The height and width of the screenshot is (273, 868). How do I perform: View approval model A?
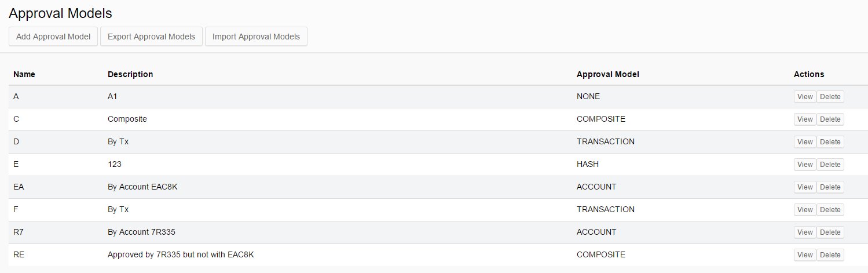click(x=805, y=97)
